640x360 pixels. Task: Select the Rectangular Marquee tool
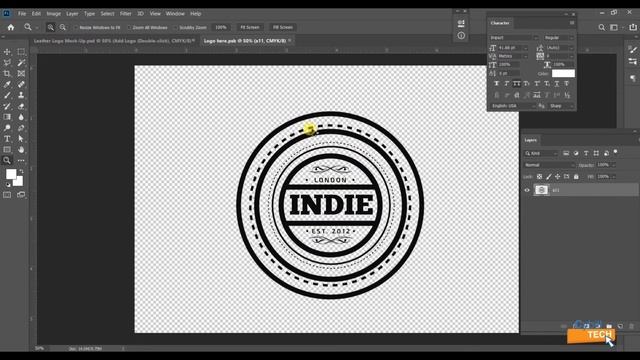tap(21, 52)
